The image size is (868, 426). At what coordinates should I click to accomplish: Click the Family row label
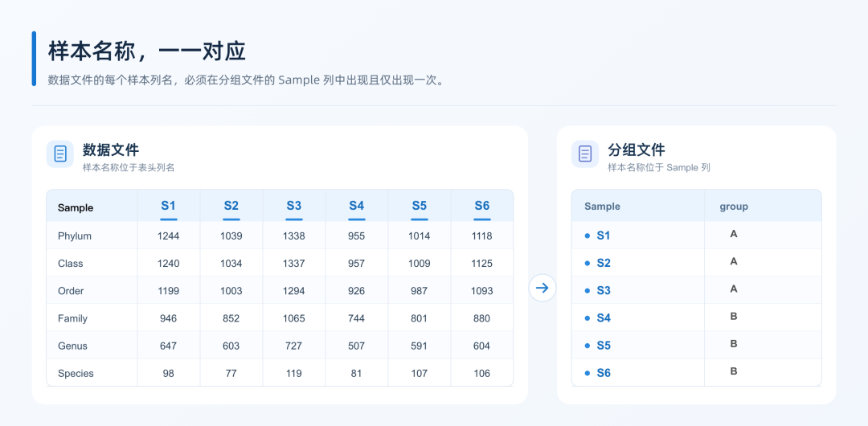[72, 318]
